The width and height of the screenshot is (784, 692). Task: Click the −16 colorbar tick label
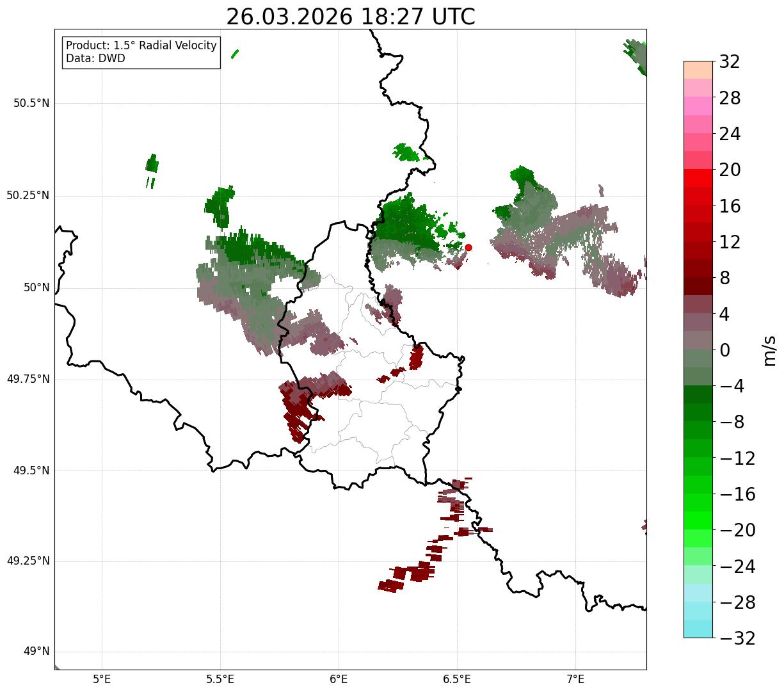tap(737, 494)
